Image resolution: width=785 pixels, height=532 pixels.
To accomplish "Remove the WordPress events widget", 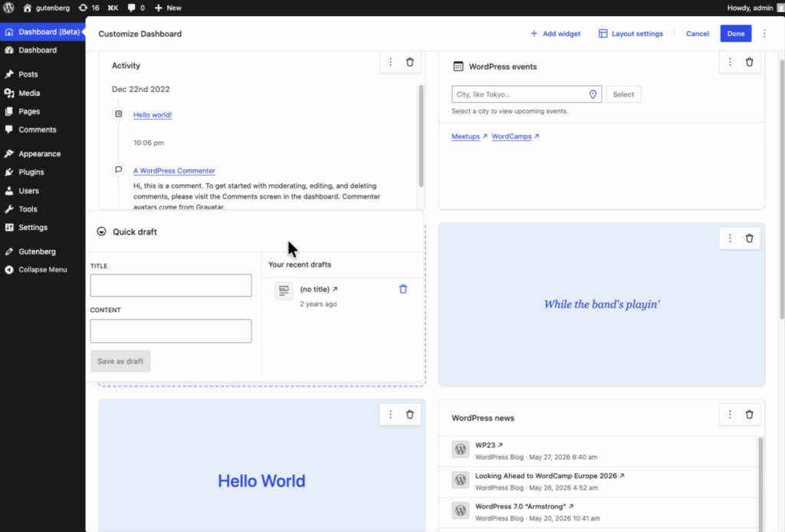I will 749,62.
